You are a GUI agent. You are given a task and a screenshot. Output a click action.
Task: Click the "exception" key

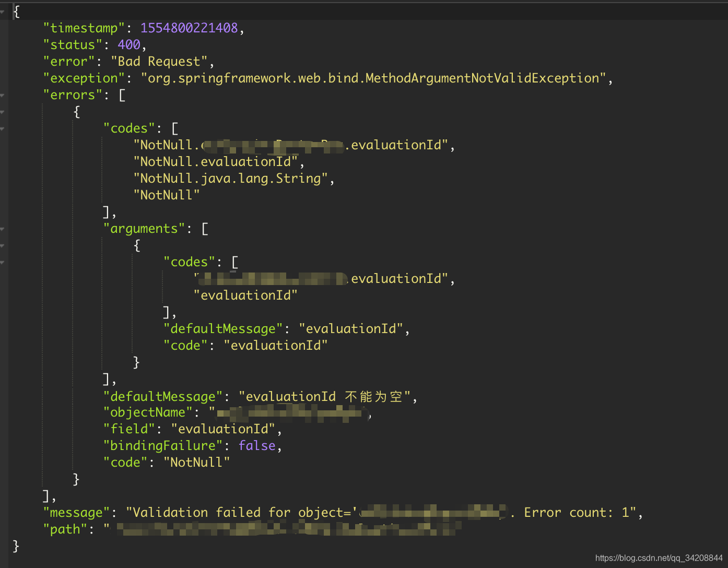click(84, 78)
